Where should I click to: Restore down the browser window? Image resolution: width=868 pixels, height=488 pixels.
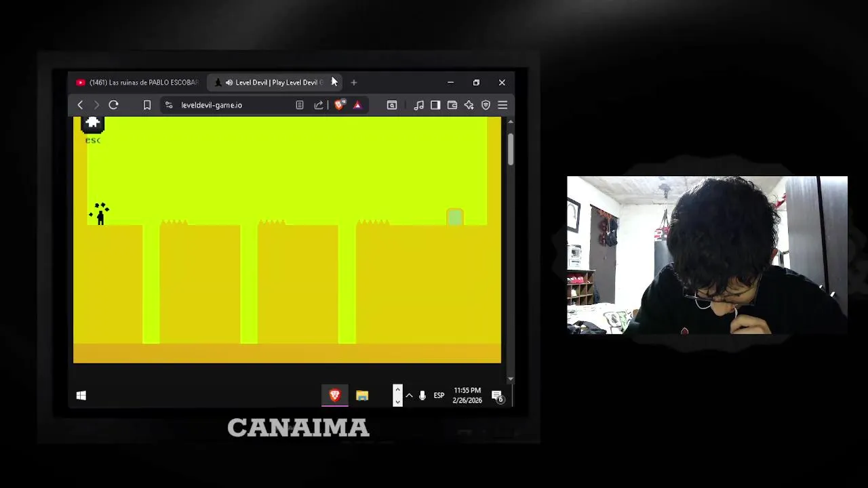[x=476, y=83]
